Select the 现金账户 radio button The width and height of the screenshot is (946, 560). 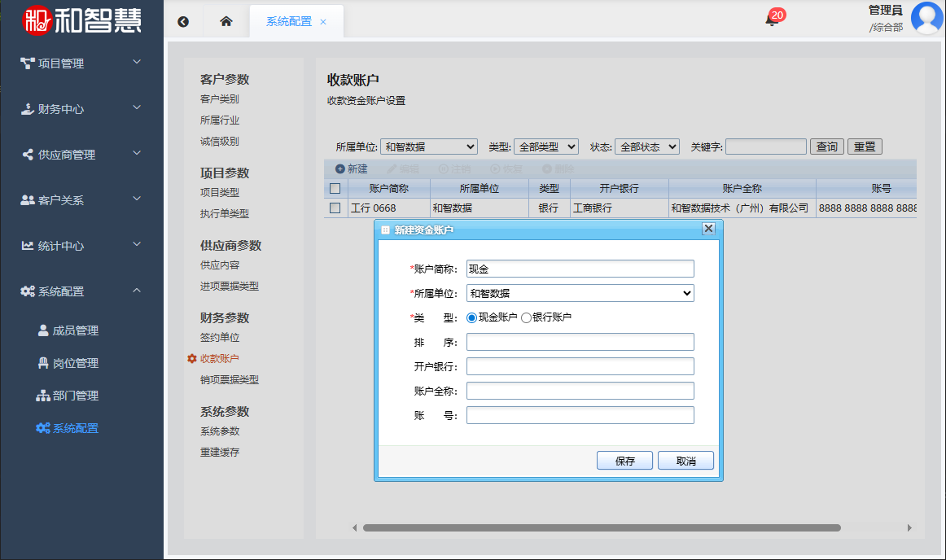[472, 318]
